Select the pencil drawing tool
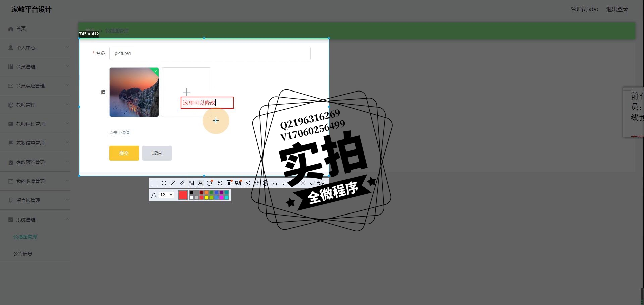The image size is (644, 305). (x=182, y=183)
